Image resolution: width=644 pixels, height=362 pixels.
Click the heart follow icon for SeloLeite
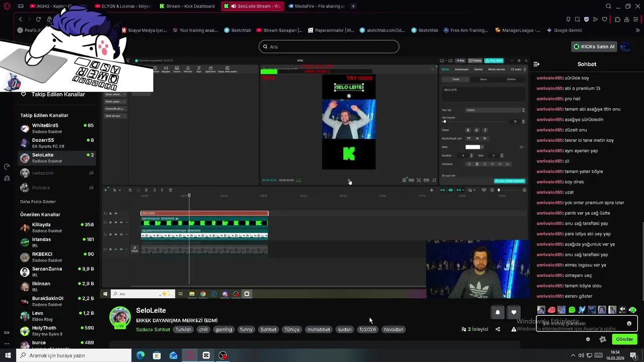coord(513,312)
